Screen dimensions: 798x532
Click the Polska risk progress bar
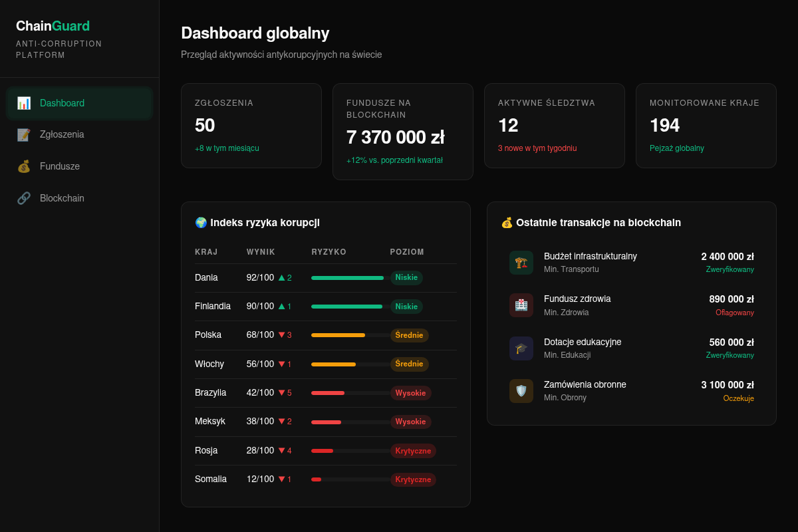click(x=351, y=335)
